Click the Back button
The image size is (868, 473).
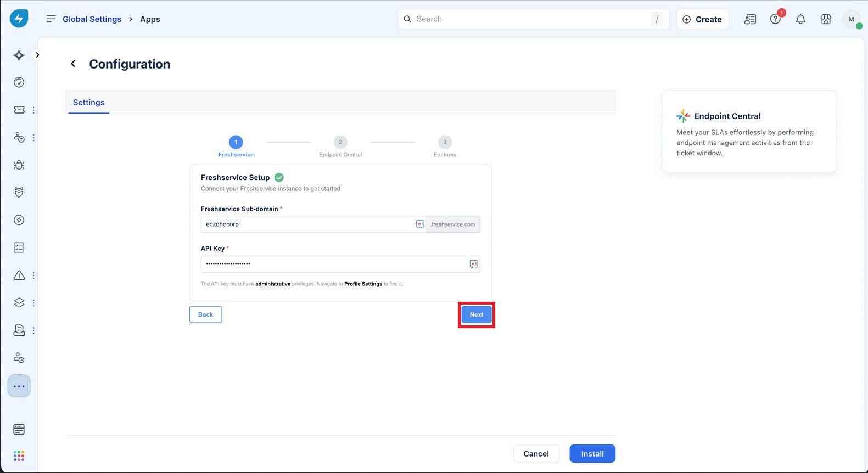[x=205, y=314]
